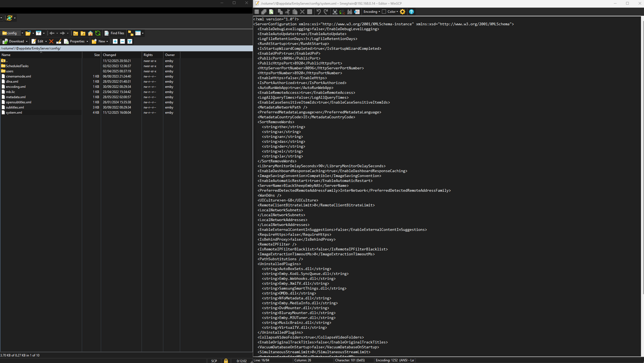Viewport: 644px width, 363px height.
Task: Click the red Delete X icon
Action: (x=51, y=41)
